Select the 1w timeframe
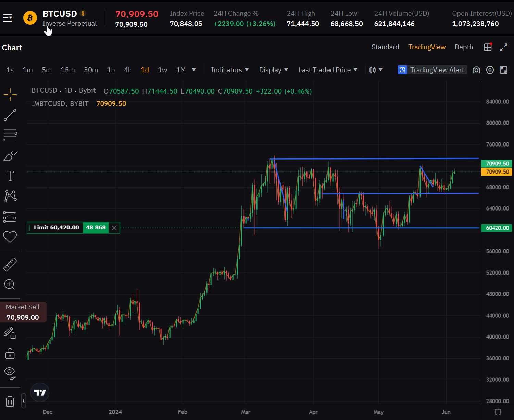Image resolution: width=514 pixels, height=420 pixels. click(x=163, y=70)
